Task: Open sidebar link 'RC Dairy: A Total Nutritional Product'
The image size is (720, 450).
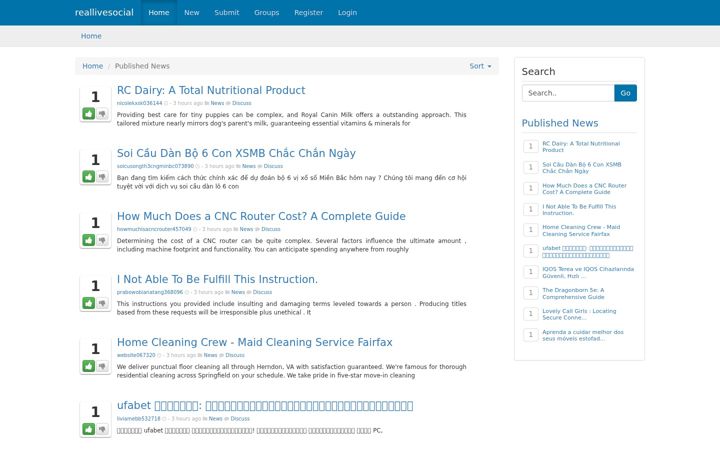Action: point(581,146)
